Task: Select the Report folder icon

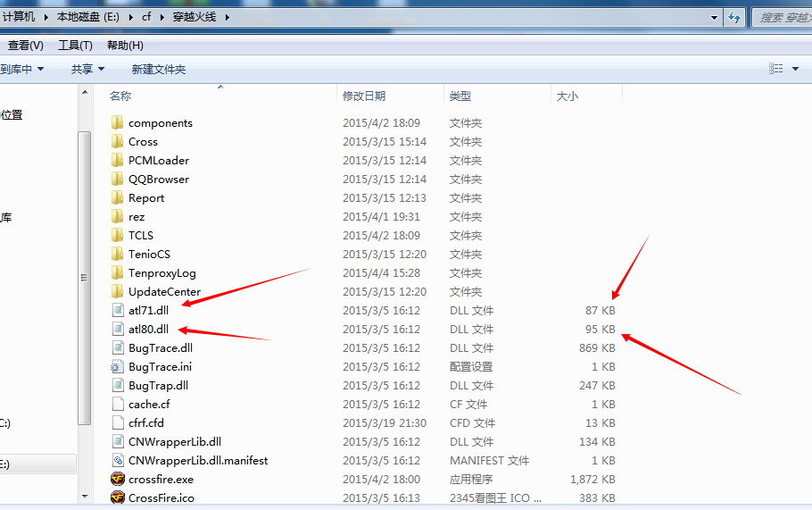Action: 118,197
